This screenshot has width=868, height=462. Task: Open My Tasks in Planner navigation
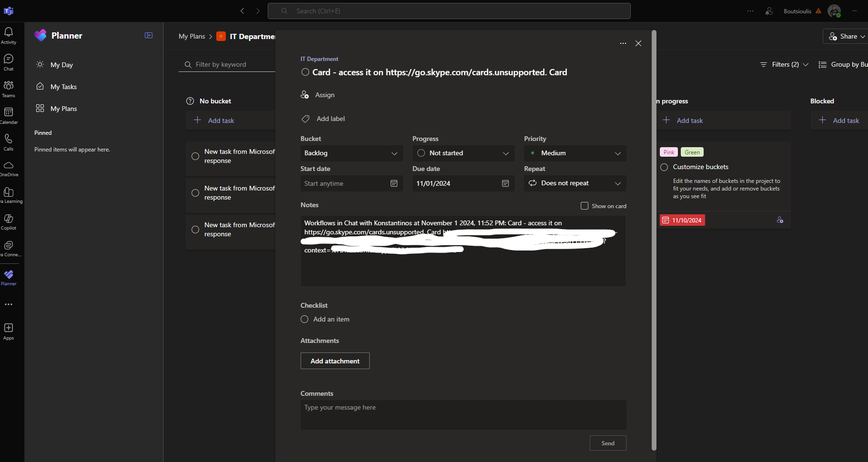[63, 87]
